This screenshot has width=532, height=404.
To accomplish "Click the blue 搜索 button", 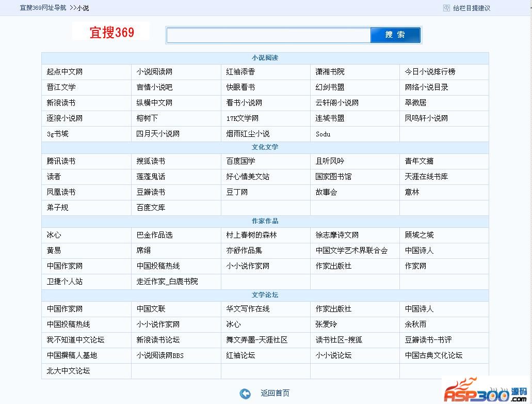I will tap(395, 35).
